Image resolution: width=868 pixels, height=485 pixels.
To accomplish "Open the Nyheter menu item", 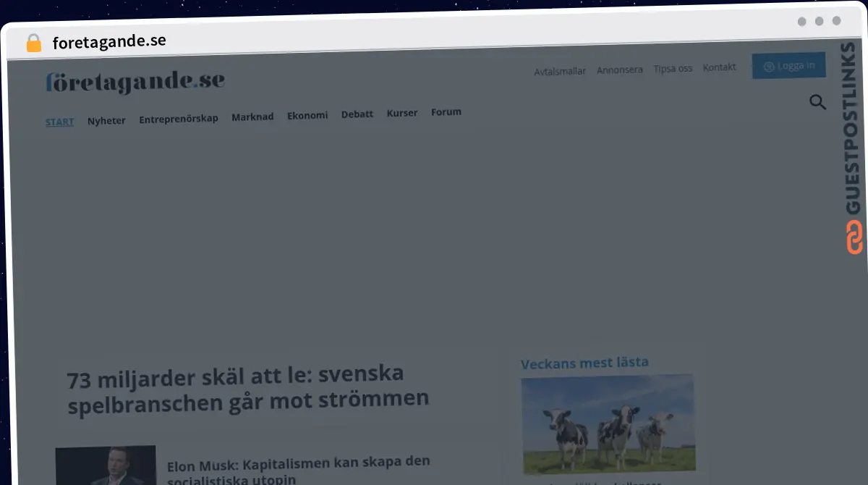I will pos(106,120).
